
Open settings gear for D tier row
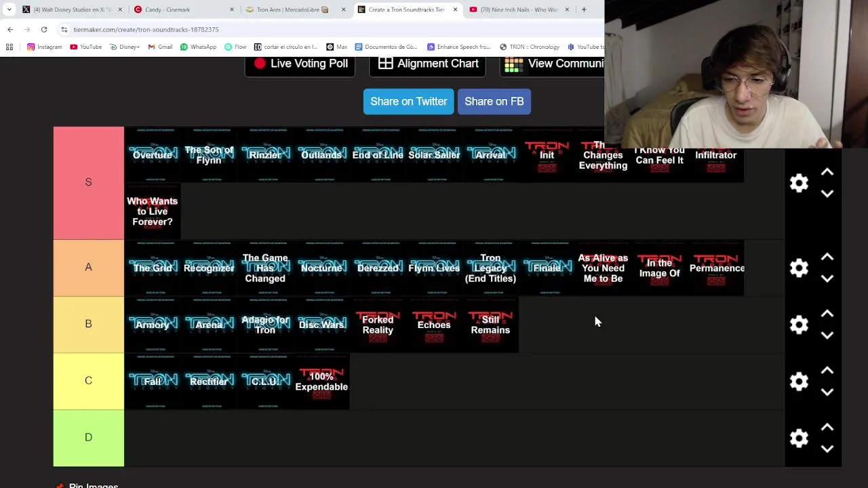pos(799,439)
